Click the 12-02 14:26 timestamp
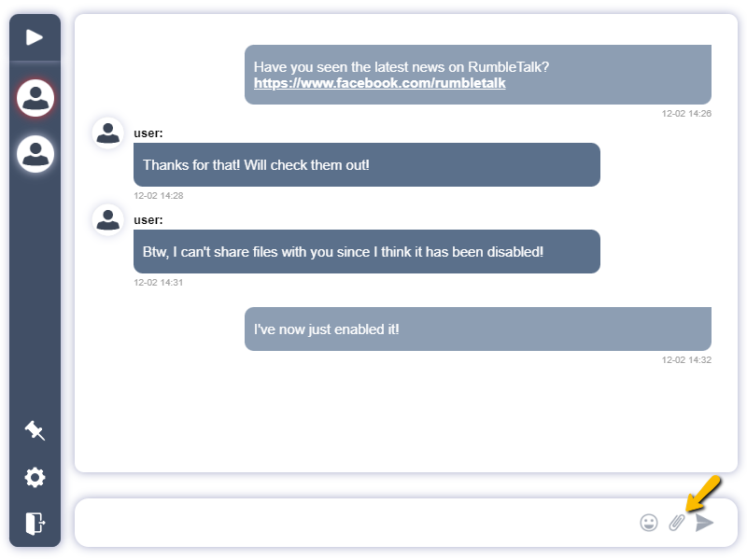 [x=686, y=114]
